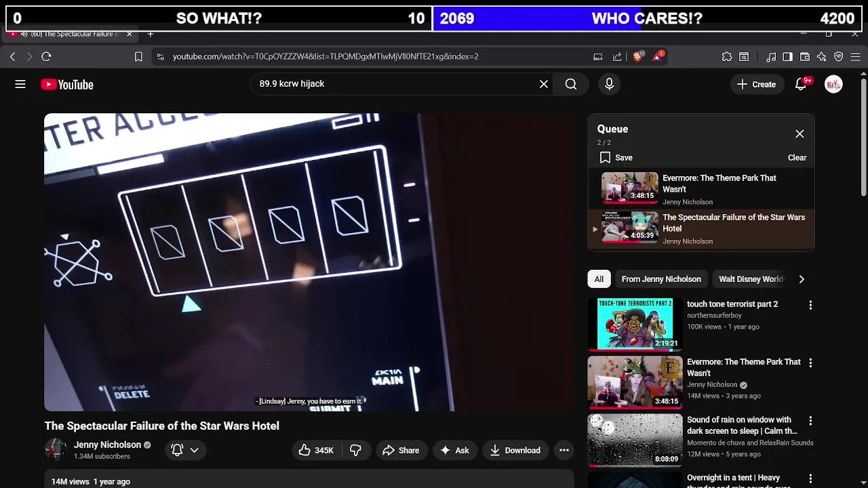This screenshot has height=488, width=868.
Task: Submit search with the magnifier button
Action: point(571,84)
